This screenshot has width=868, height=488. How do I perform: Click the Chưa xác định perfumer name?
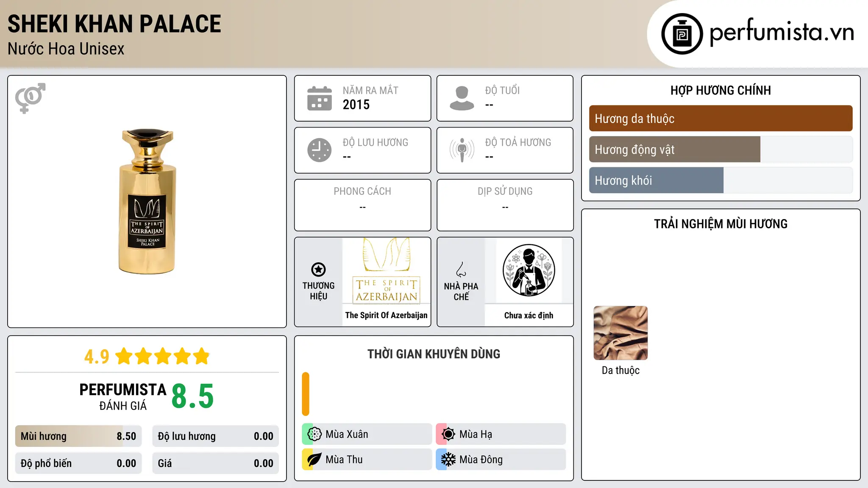click(529, 315)
